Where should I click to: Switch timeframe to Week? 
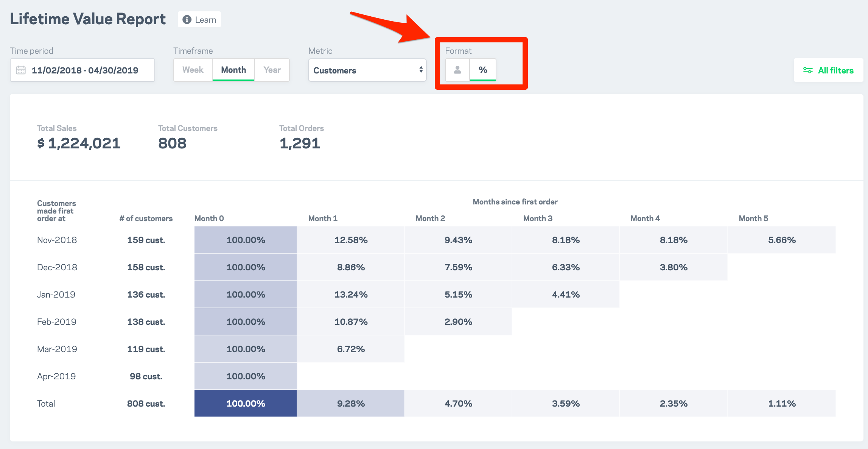point(193,70)
